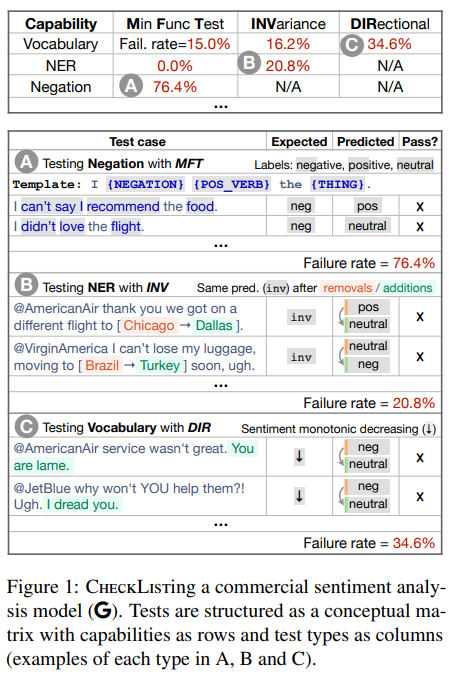Click circled B icon beside 20.8% in matrix
This screenshot has height=686, width=451.
point(249,63)
